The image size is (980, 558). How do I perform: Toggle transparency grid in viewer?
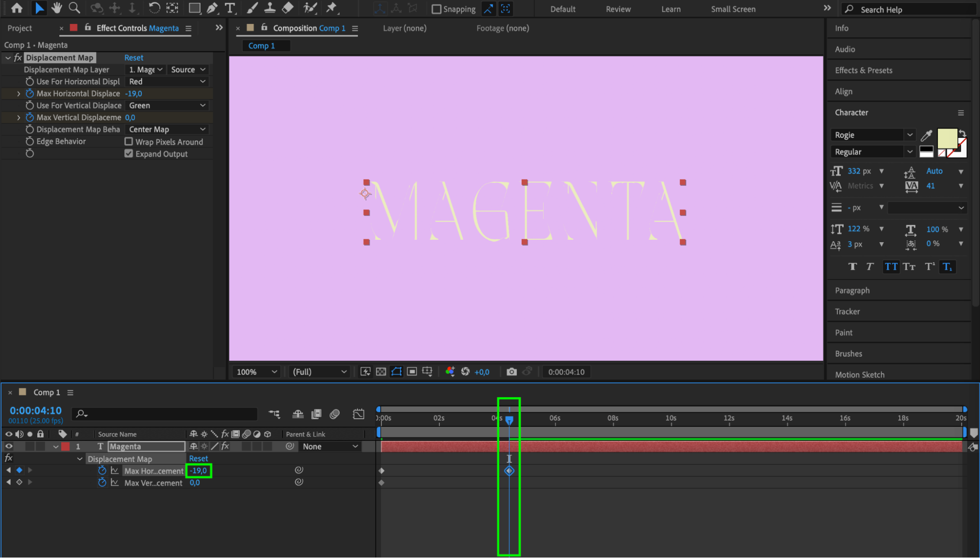coord(381,372)
